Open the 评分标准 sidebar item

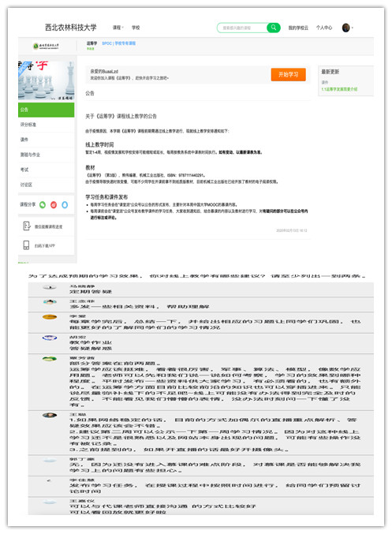[x=46, y=125]
